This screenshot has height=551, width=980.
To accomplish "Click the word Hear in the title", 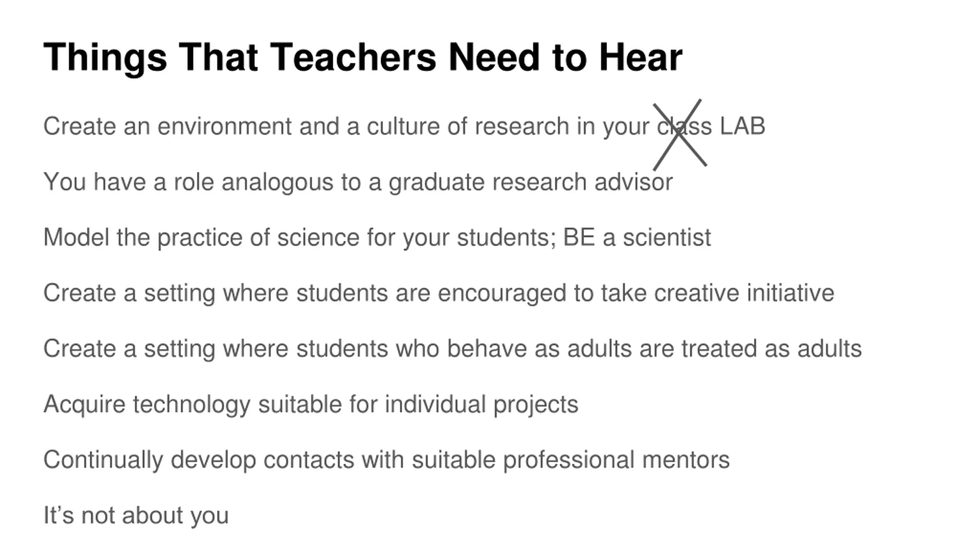I will click(641, 57).
